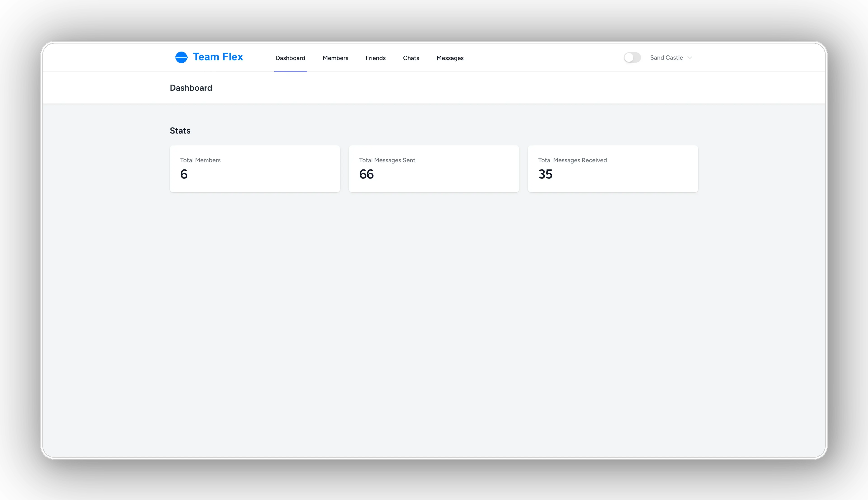Viewport: 868px width, 500px height.
Task: Click the Team Flex logo icon
Action: pos(181,57)
